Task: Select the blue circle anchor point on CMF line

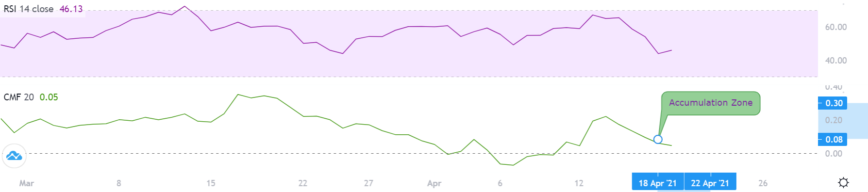Action: pos(658,140)
